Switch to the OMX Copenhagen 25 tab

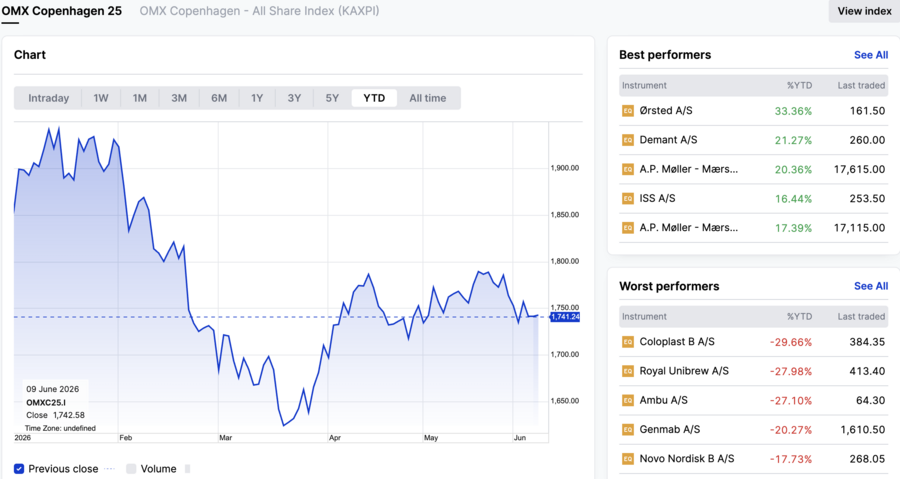(61, 11)
